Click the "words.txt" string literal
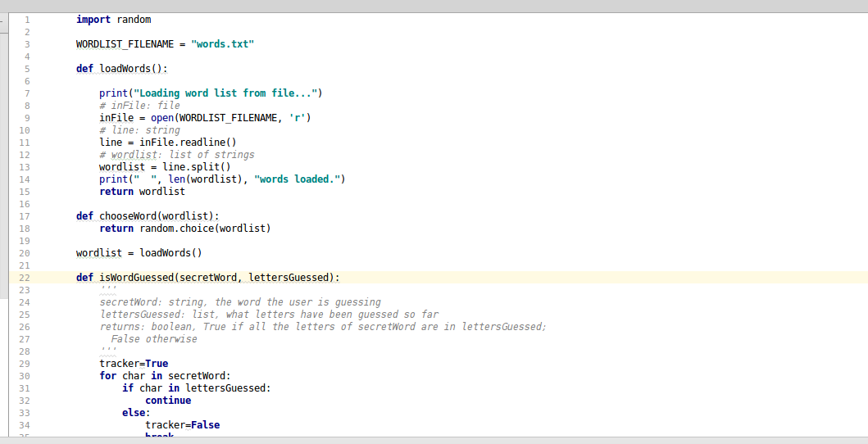The image size is (868, 444). 222,44
